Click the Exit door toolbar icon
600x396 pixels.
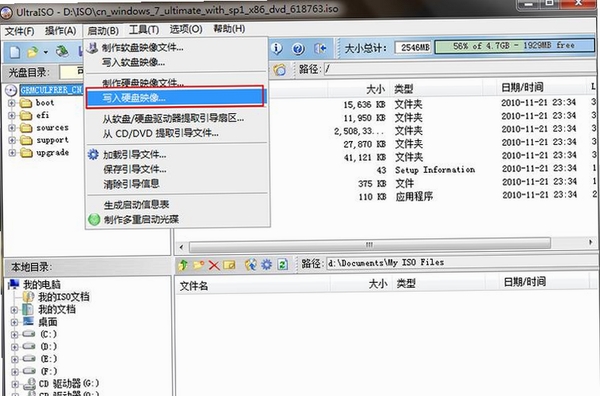pos(320,49)
